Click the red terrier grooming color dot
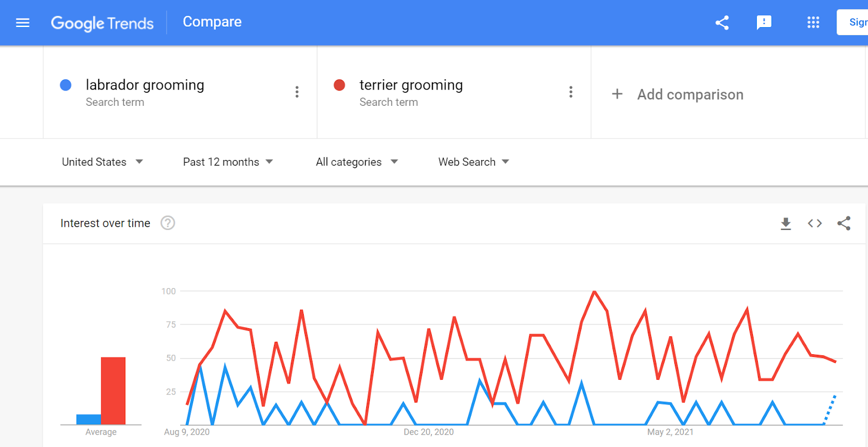868x447 pixels. (340, 85)
